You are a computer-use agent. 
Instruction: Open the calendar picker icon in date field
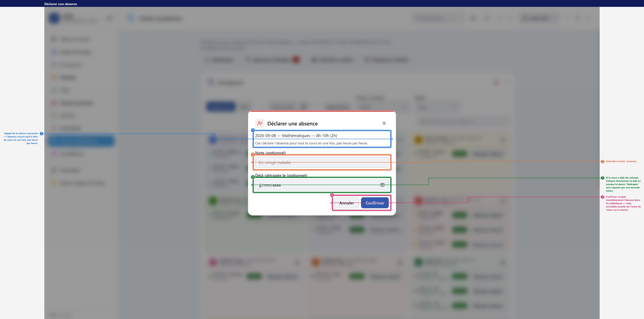pyautogui.click(x=382, y=185)
